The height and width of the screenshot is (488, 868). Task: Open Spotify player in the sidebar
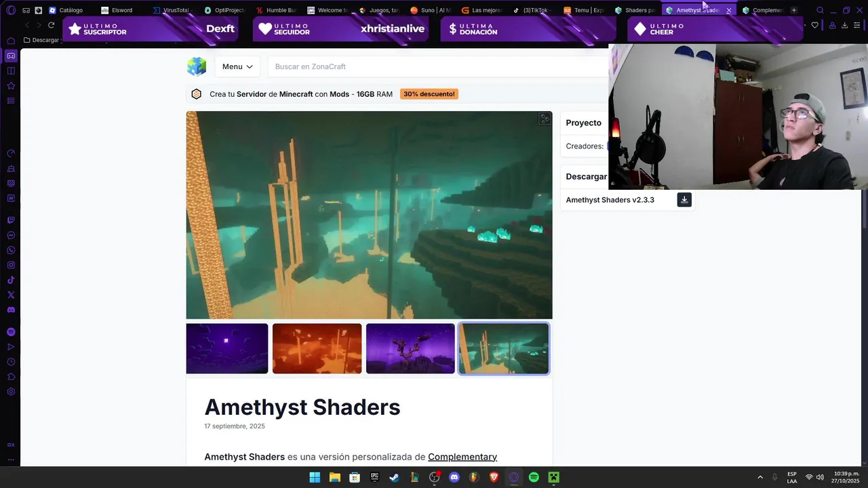tap(11, 332)
